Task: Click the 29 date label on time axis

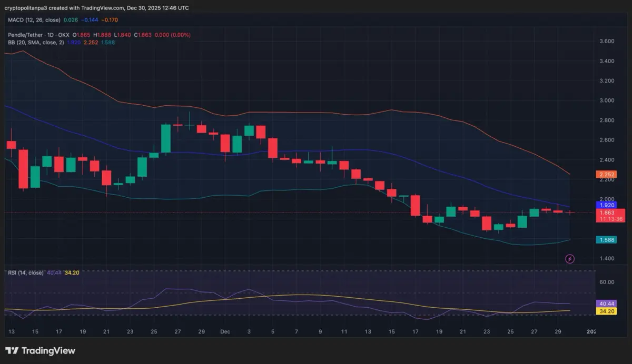Action: click(x=201, y=332)
